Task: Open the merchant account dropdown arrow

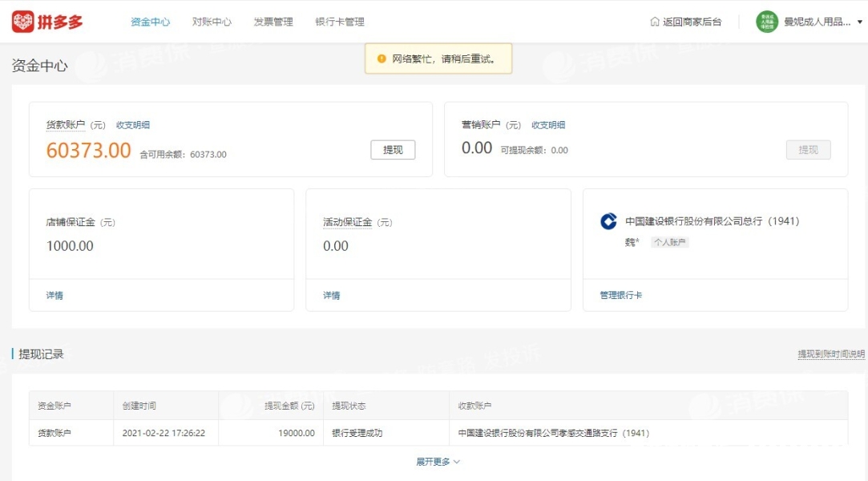Action: (x=860, y=22)
